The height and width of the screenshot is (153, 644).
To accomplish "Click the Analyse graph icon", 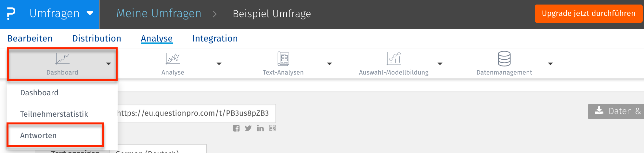I will 173,59.
